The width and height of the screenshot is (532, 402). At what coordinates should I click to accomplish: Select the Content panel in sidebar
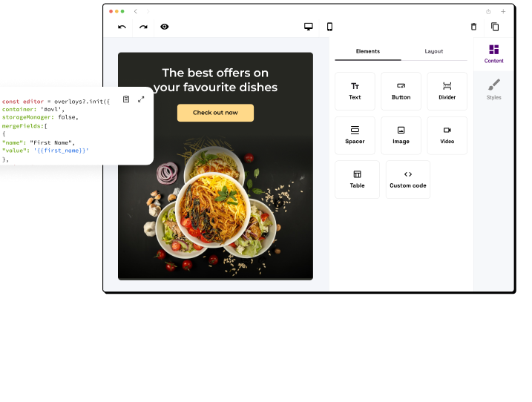493,53
